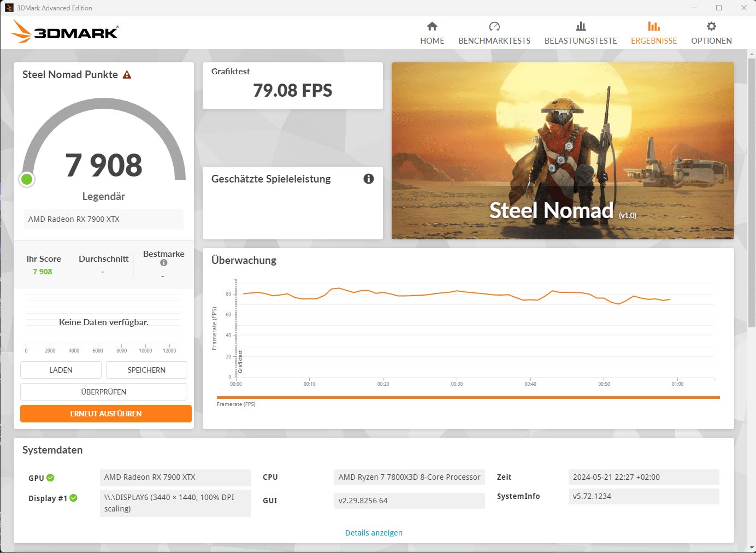Viewport: 756px width, 553px height.
Task: Click the Optionen gear icon
Action: coord(711,26)
